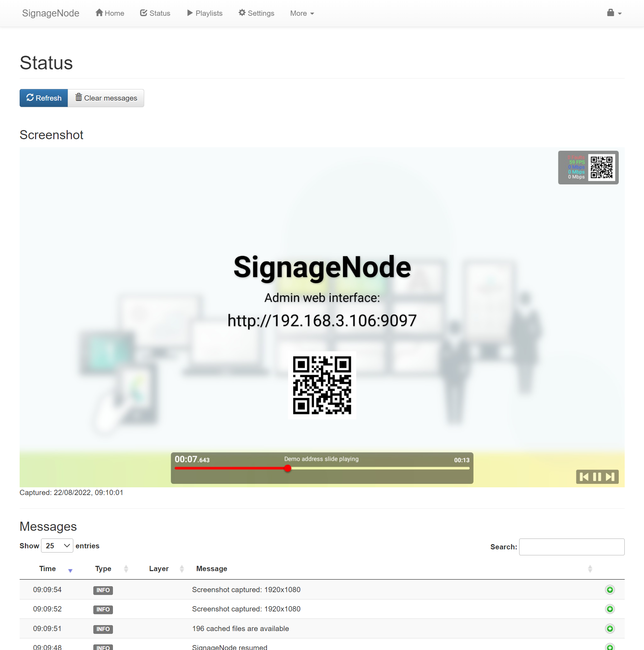Click the next track icon in screenshot

[x=610, y=477]
